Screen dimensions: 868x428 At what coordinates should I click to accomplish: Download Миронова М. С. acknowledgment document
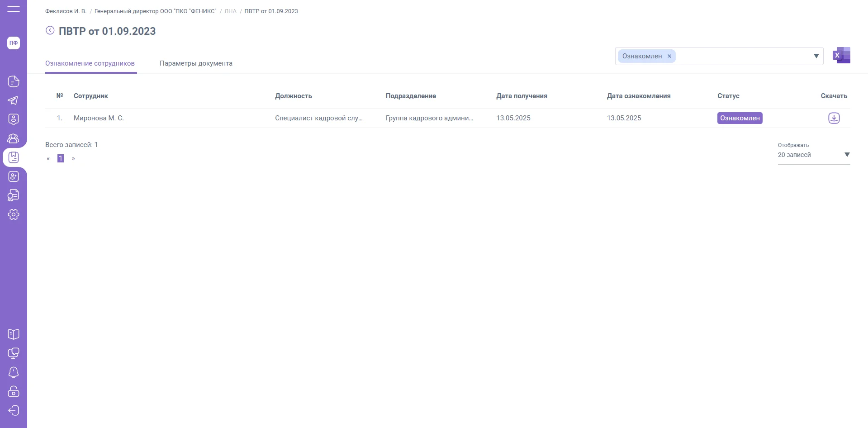click(x=834, y=118)
